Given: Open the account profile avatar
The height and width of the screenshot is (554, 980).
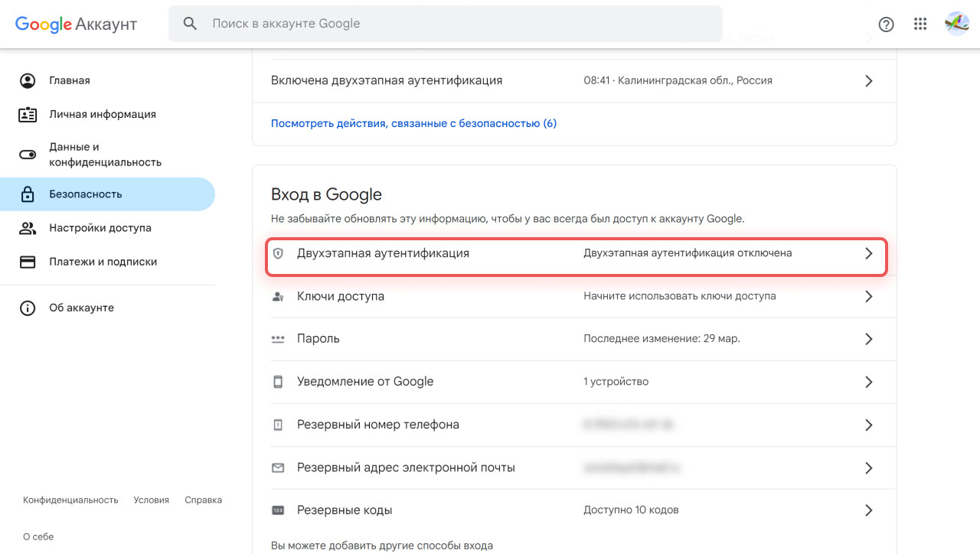Looking at the screenshot, I should click(x=957, y=24).
